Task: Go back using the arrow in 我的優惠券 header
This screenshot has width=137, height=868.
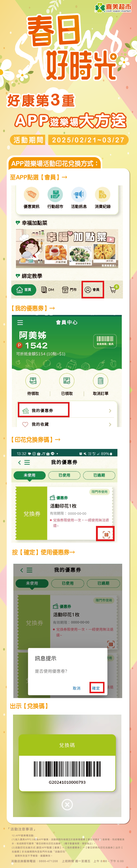Action: [x=20, y=462]
